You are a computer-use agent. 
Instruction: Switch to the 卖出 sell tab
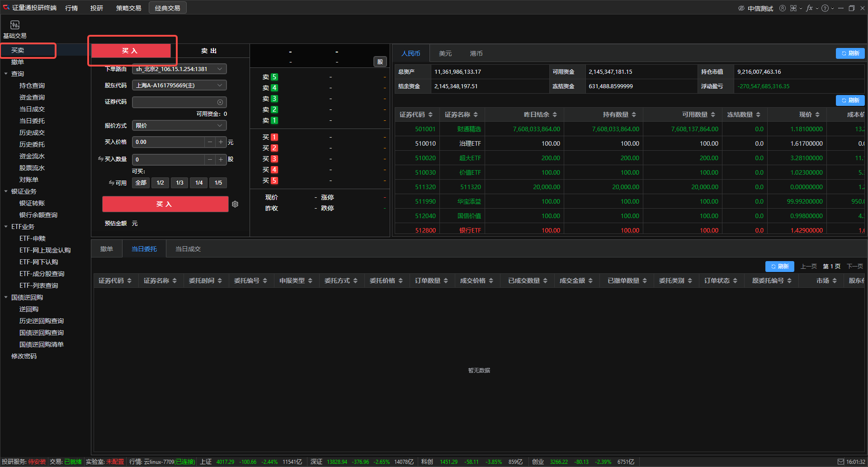click(x=209, y=51)
